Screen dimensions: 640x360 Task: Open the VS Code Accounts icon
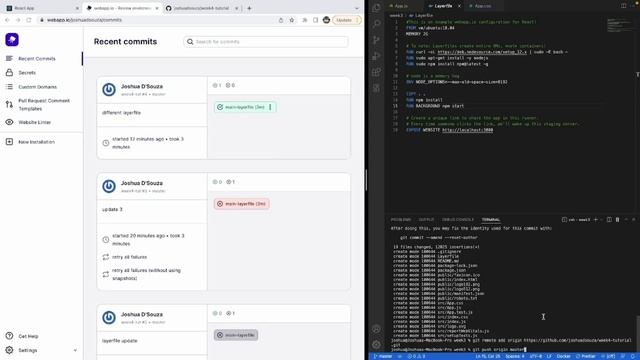pos(376,329)
